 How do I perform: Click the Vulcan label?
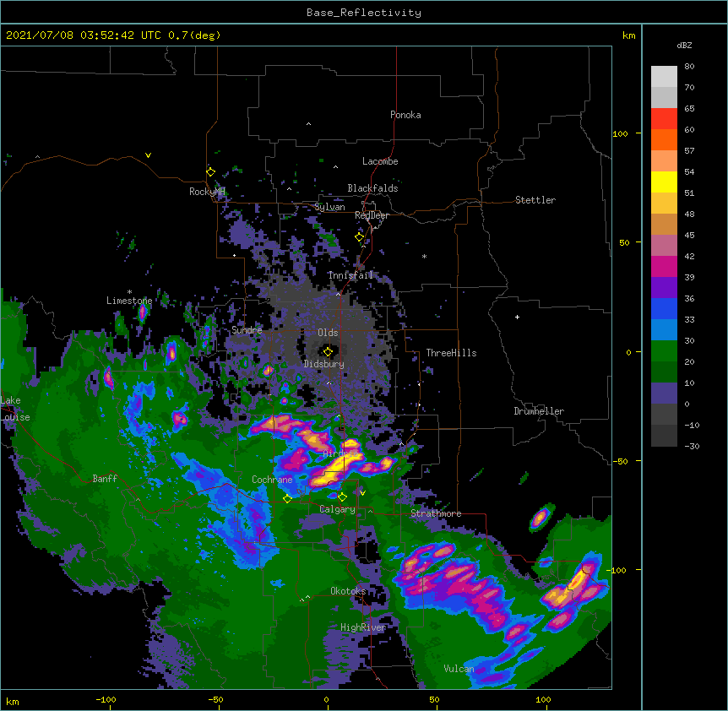459,669
